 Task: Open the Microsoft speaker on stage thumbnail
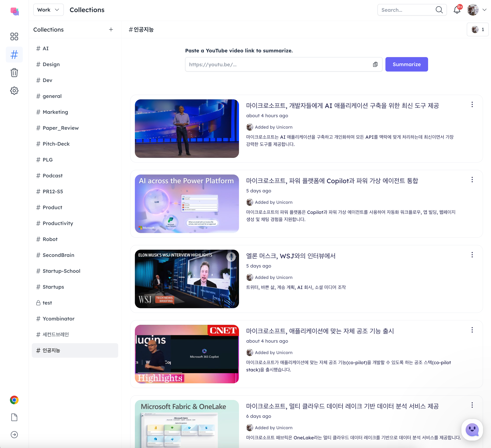pyautogui.click(x=187, y=128)
